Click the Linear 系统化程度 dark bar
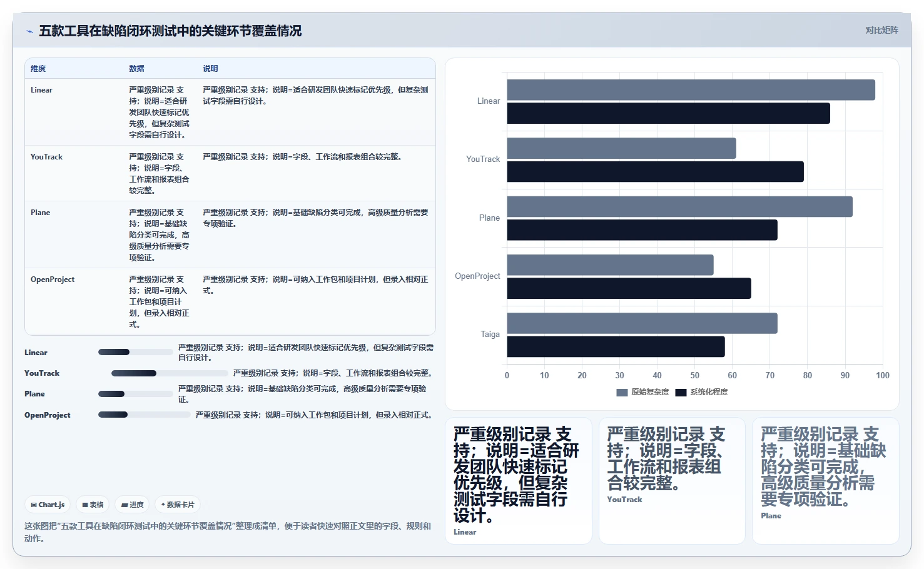The height and width of the screenshot is (569, 924). (x=668, y=113)
